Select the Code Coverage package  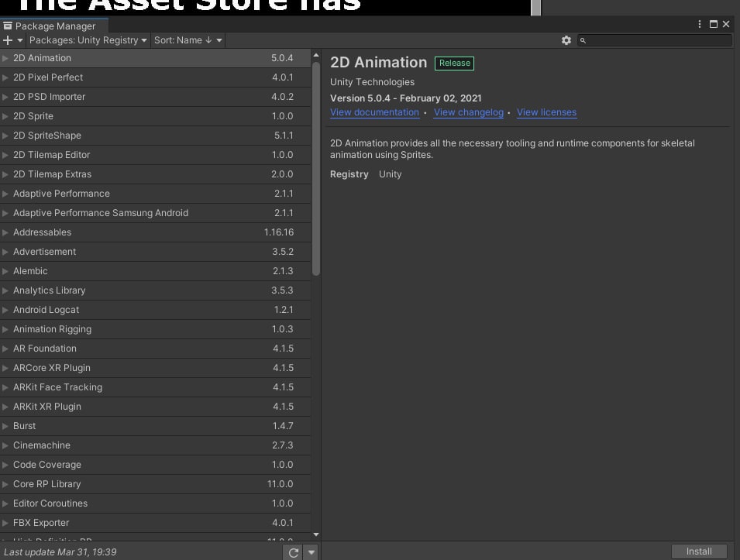pyautogui.click(x=155, y=464)
